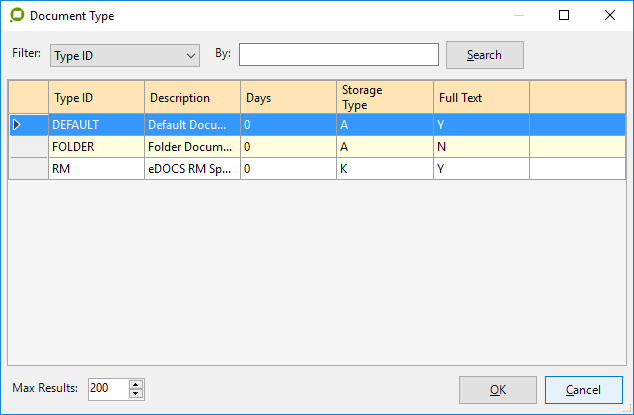Decrease Max Results with down arrow

coord(136,393)
